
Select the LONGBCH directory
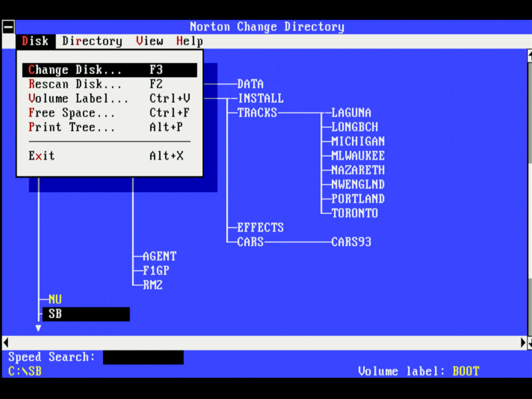pos(354,127)
